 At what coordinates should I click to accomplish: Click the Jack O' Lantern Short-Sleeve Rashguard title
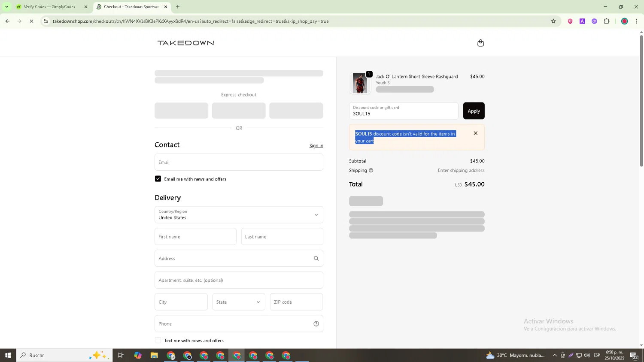(417, 77)
